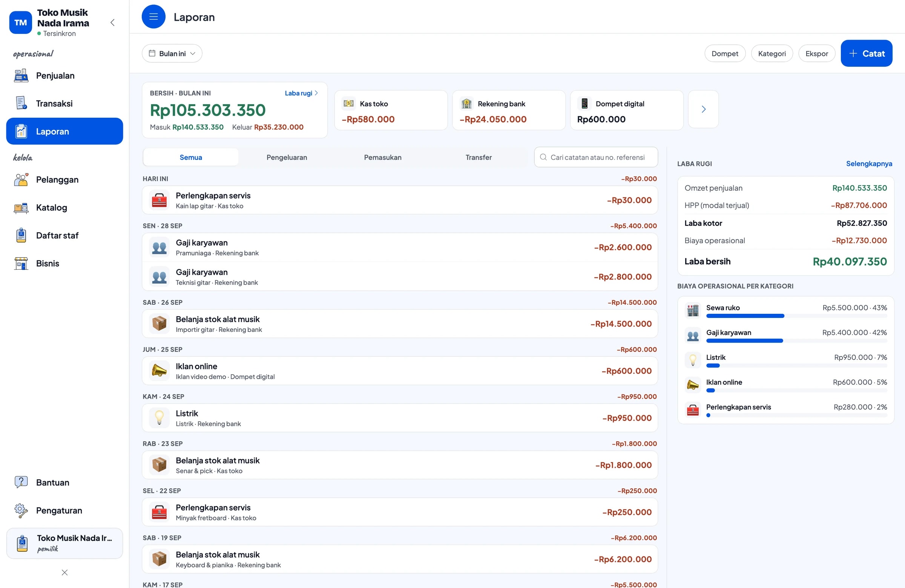
Task: Focus the Cari catatan search field
Action: click(596, 157)
